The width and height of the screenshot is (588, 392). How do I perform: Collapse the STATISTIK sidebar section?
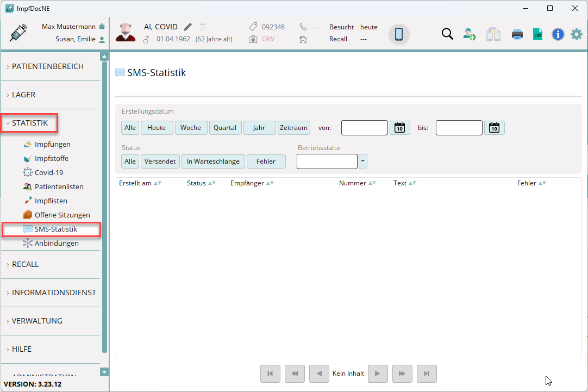coord(30,123)
